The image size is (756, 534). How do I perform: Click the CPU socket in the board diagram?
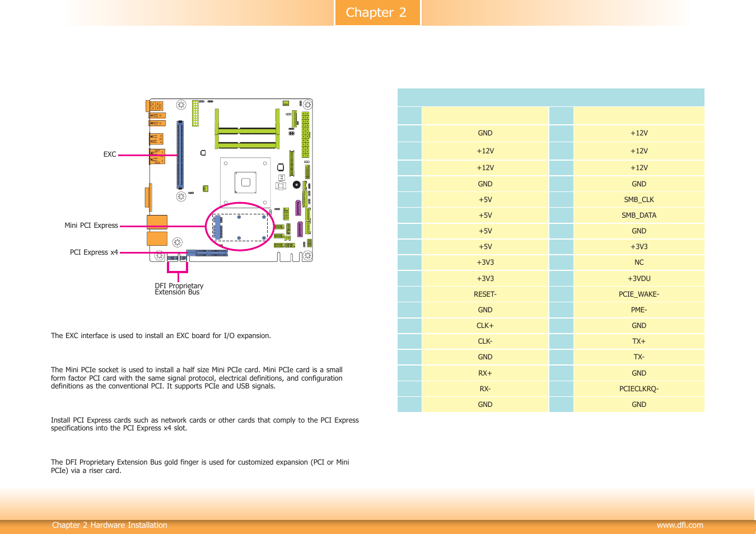[x=245, y=182]
